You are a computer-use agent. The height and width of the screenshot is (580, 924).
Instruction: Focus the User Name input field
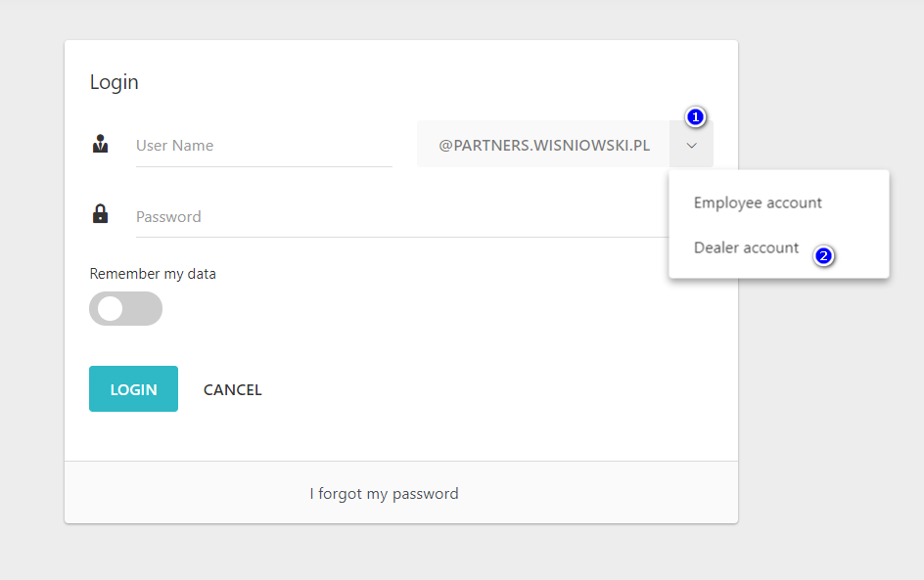tap(263, 146)
